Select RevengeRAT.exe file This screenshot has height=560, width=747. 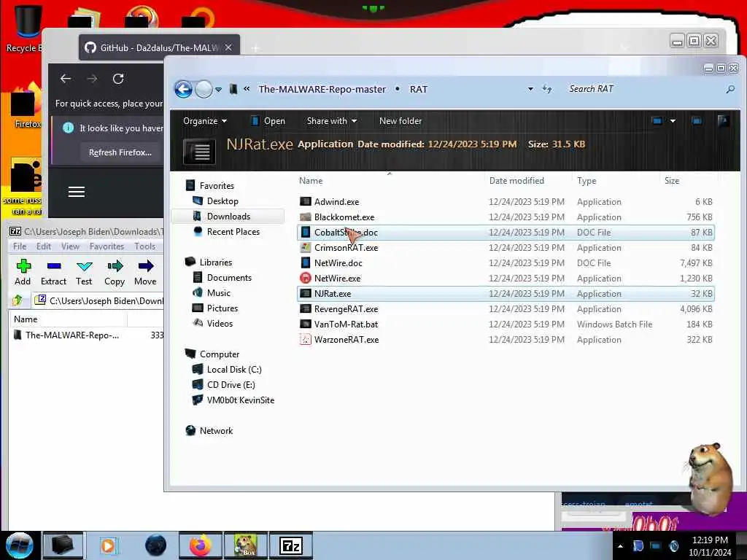pos(346,309)
